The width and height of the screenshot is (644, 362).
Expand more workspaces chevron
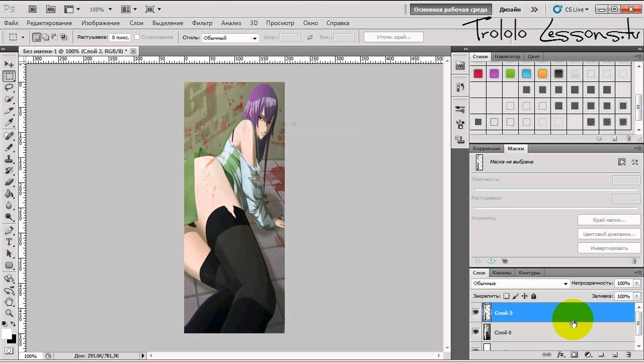pos(534,10)
